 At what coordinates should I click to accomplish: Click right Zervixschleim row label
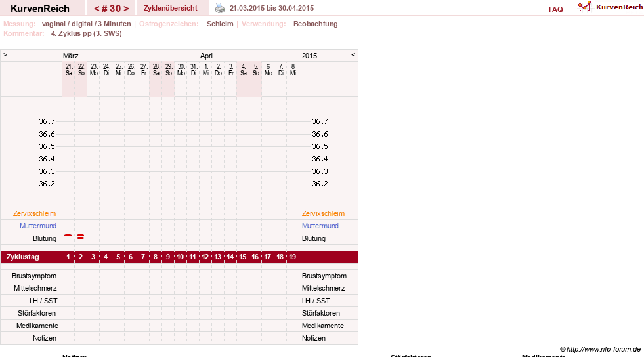323,213
